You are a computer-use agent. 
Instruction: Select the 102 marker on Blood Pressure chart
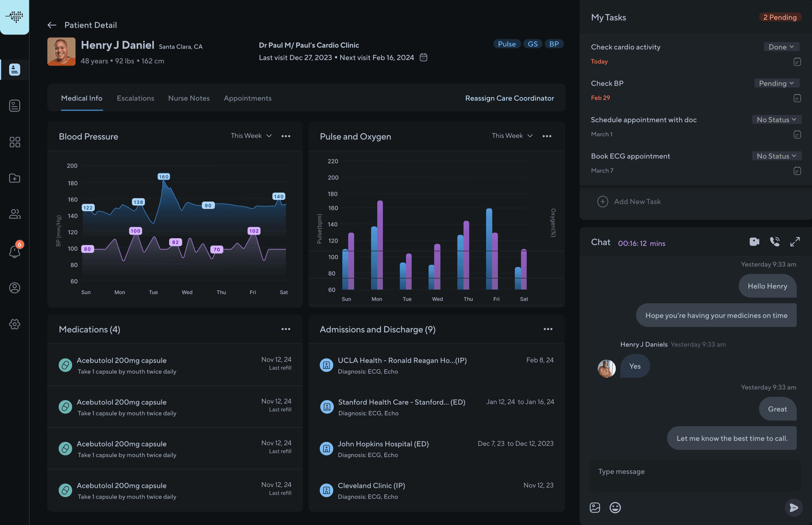pyautogui.click(x=254, y=231)
